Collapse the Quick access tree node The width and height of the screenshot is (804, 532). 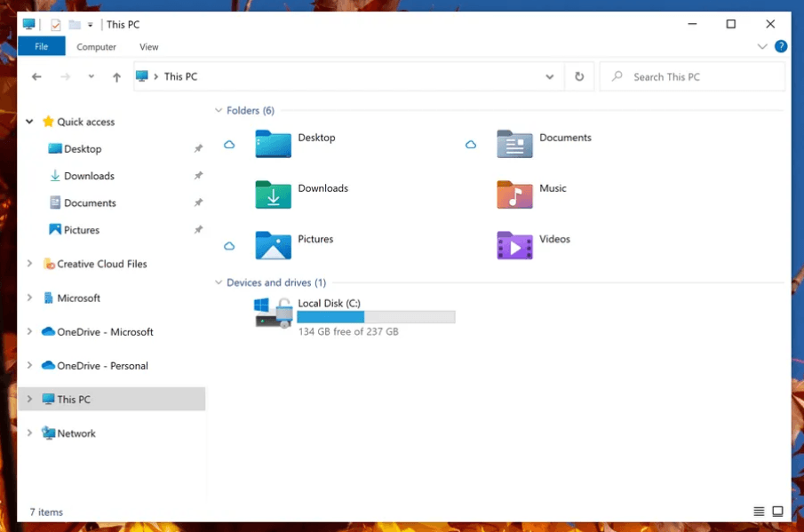(29, 122)
